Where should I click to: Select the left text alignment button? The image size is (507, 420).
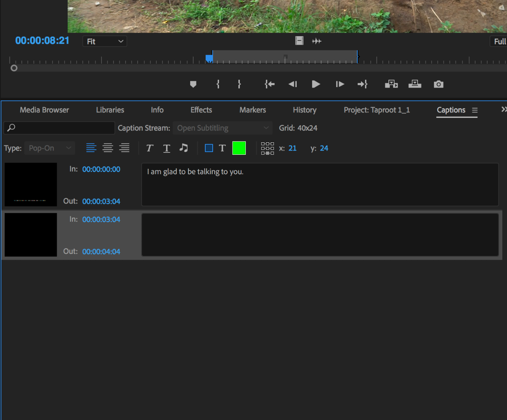click(x=91, y=148)
